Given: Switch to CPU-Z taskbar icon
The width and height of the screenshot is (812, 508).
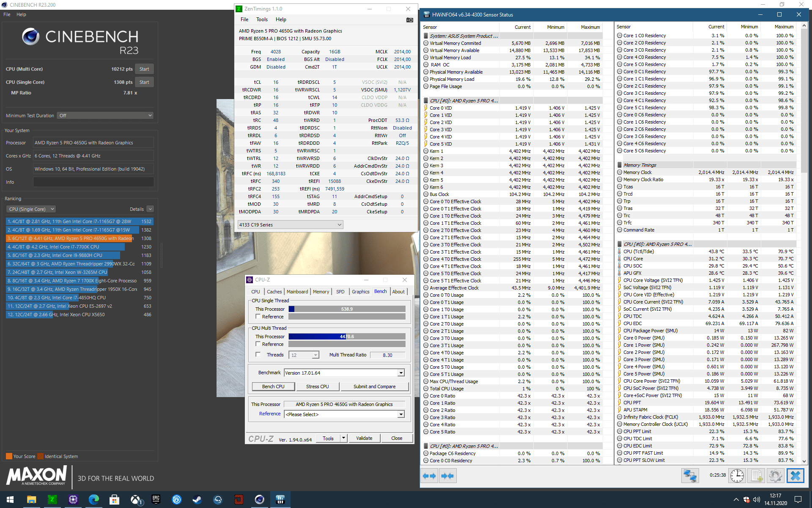Looking at the screenshot, I should [x=73, y=500].
